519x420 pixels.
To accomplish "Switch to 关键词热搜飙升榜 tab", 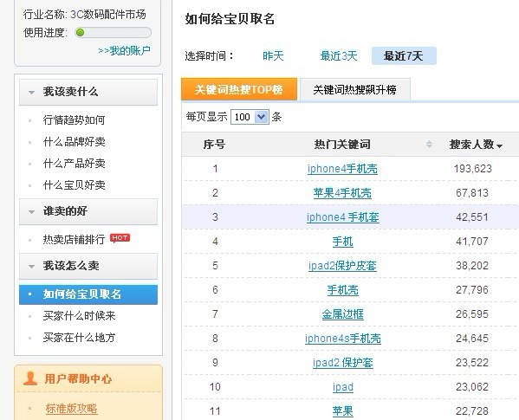I will pyautogui.click(x=355, y=89).
